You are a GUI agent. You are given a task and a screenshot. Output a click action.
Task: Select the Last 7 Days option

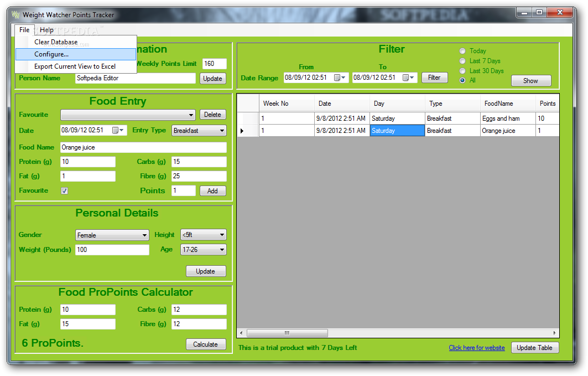(x=462, y=61)
